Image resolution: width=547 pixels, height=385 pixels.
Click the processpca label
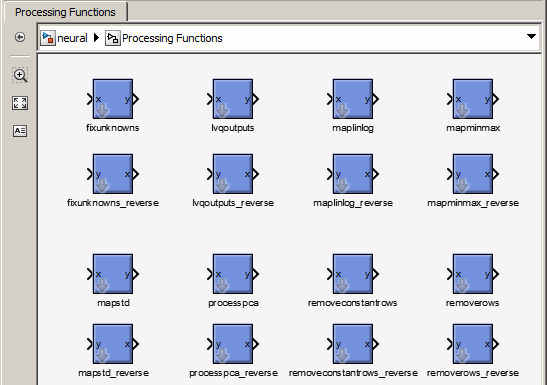pos(233,303)
